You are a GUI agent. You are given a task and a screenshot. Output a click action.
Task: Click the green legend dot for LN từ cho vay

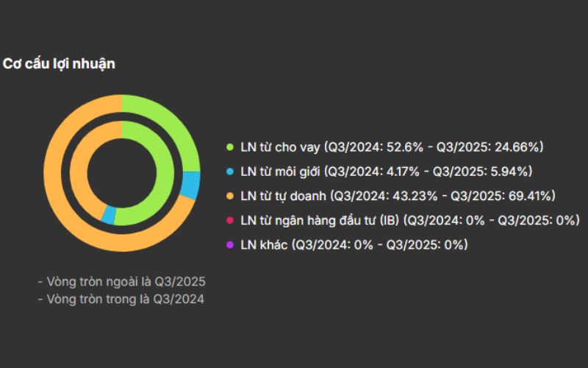coord(230,147)
